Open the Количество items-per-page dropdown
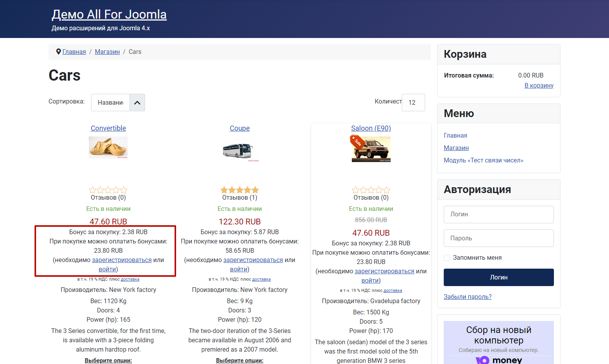Screen dimensions: 609x364 413,103
